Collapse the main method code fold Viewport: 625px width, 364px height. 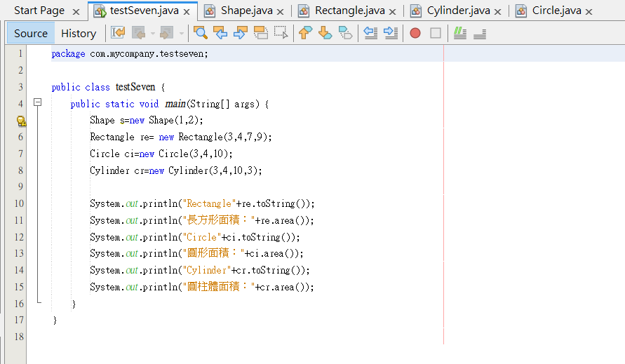[x=37, y=102]
